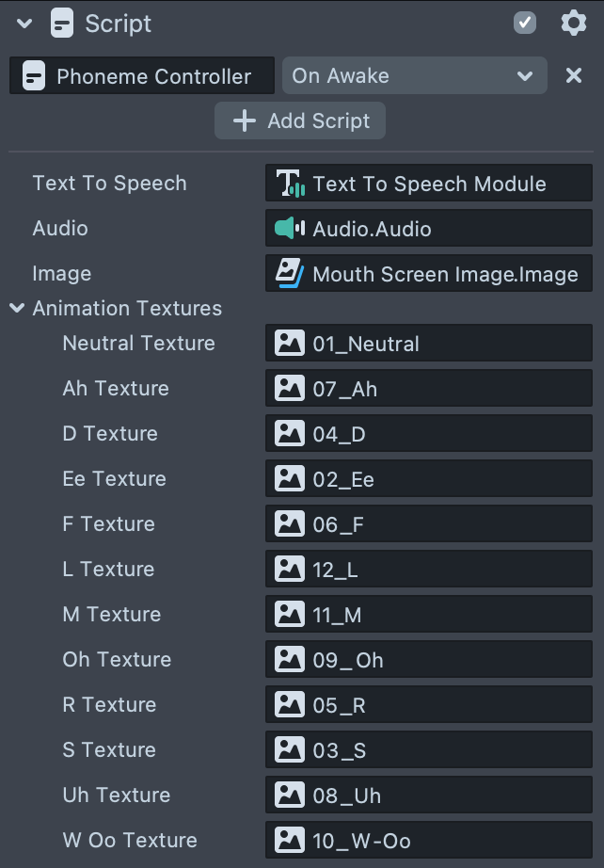The height and width of the screenshot is (868, 604).
Task: Click the 11_M texture field
Action: 429,614
